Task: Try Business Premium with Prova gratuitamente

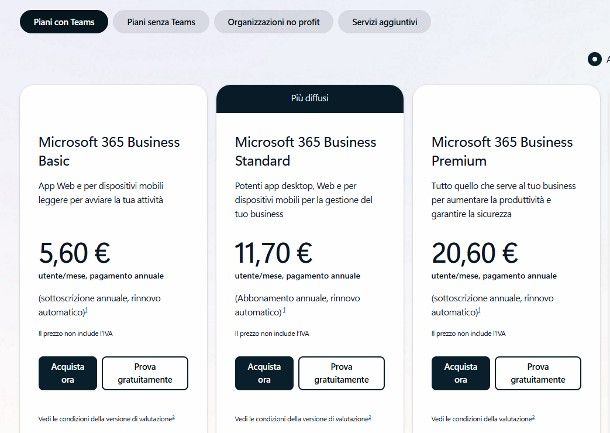Action: (537, 373)
